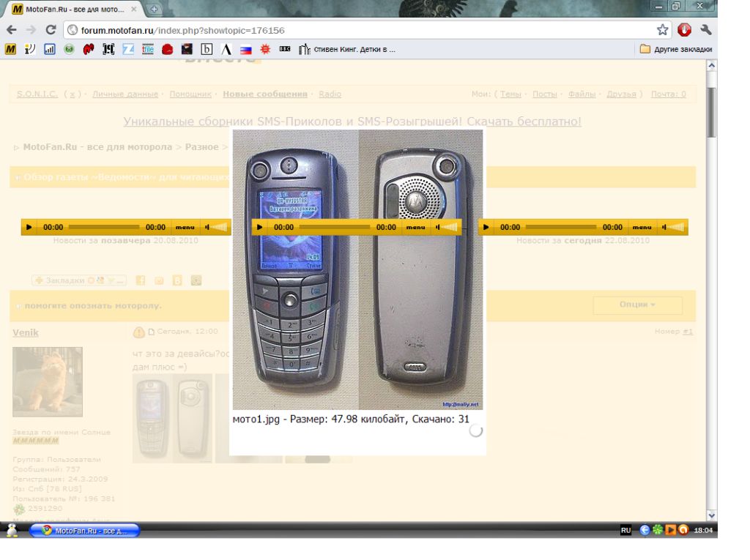Click the faded Facebook share icon
This screenshot has width=750, height=560.
tap(140, 280)
